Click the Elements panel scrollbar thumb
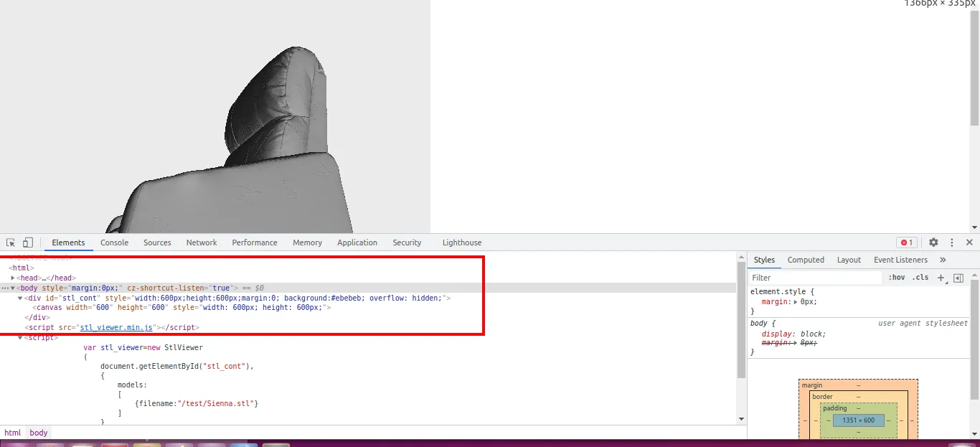Viewport: 980px width, 447px height. tap(741, 319)
